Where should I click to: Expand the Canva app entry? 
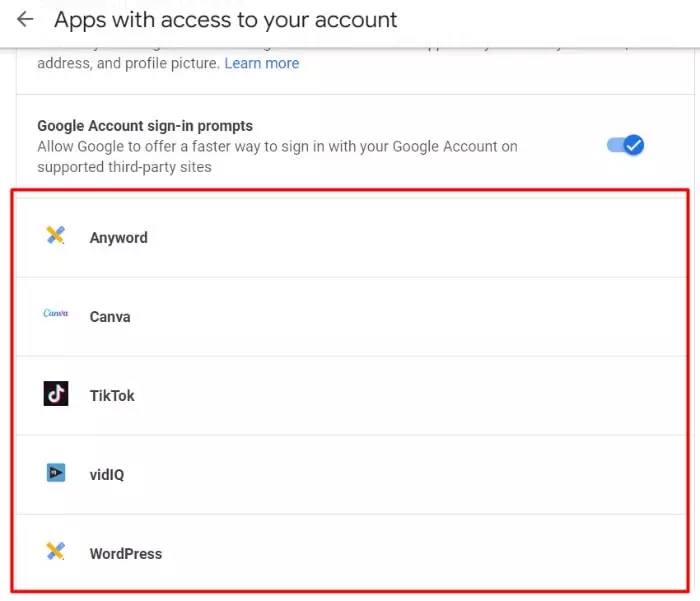coord(351,317)
